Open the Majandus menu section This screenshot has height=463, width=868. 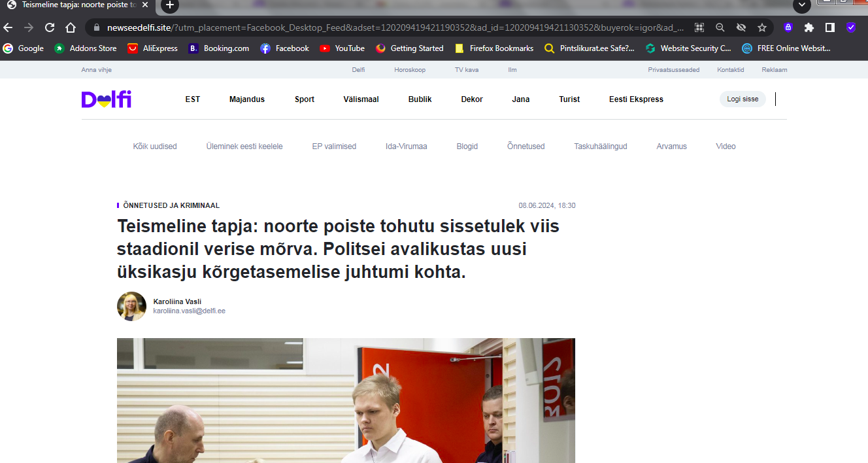[x=247, y=99]
